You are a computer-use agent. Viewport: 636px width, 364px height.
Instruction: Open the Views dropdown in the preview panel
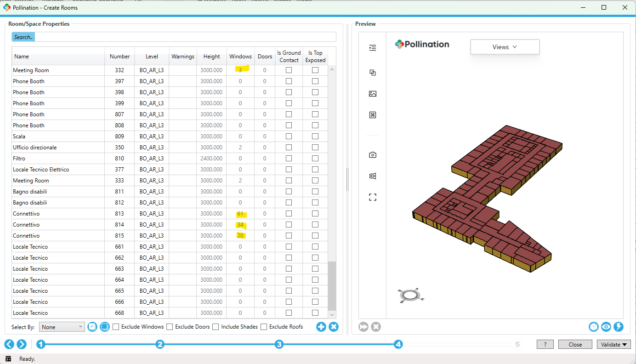505,46
